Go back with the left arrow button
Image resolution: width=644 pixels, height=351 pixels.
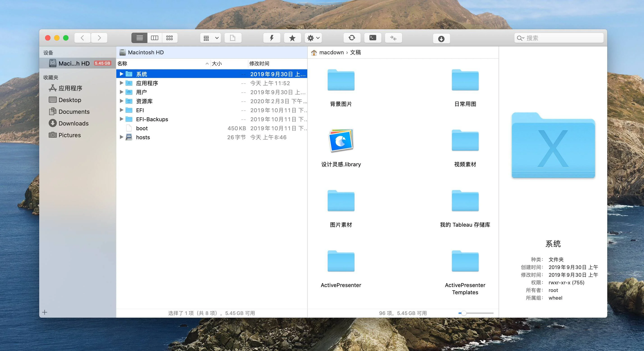(x=82, y=38)
